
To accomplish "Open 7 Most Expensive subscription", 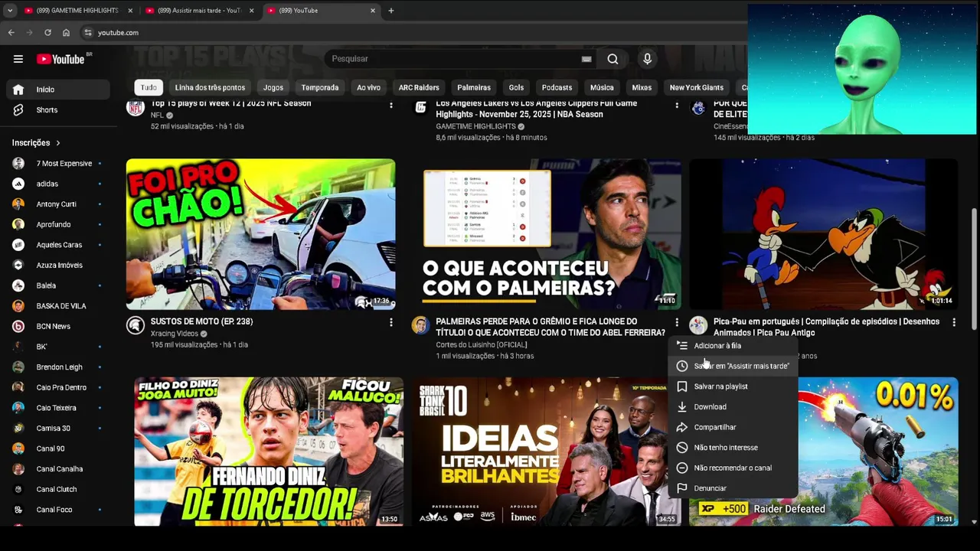I will tap(58, 164).
